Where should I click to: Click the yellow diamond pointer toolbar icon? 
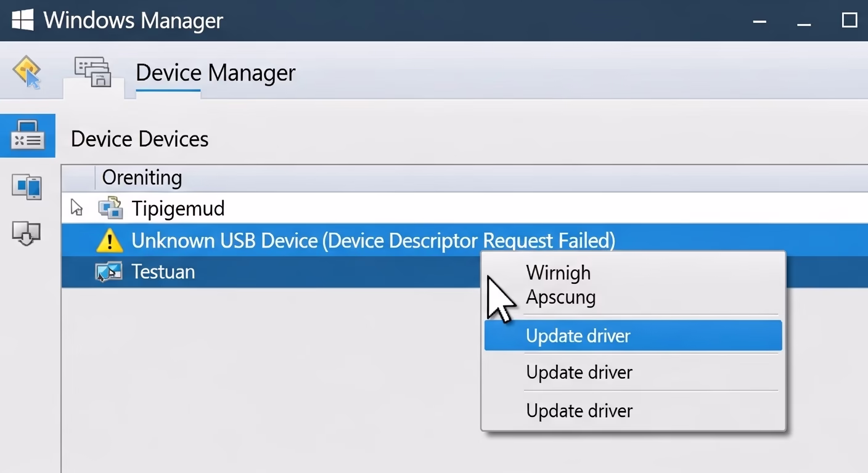click(x=27, y=71)
